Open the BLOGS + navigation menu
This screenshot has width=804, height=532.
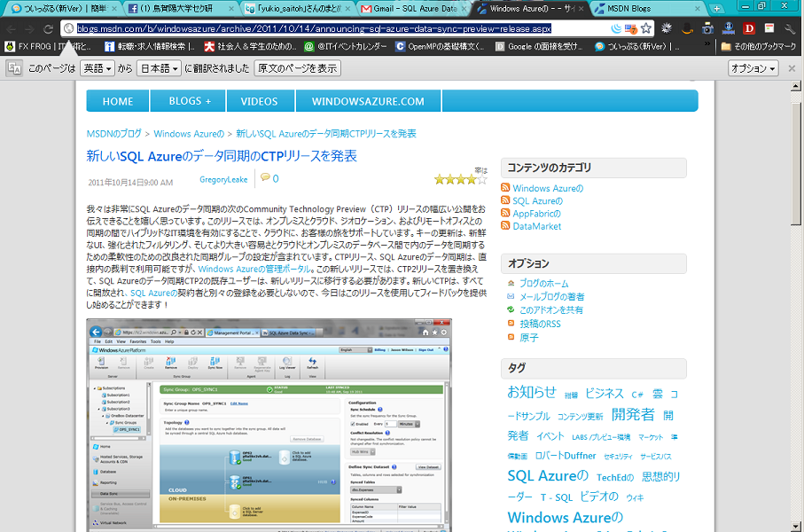tap(190, 101)
